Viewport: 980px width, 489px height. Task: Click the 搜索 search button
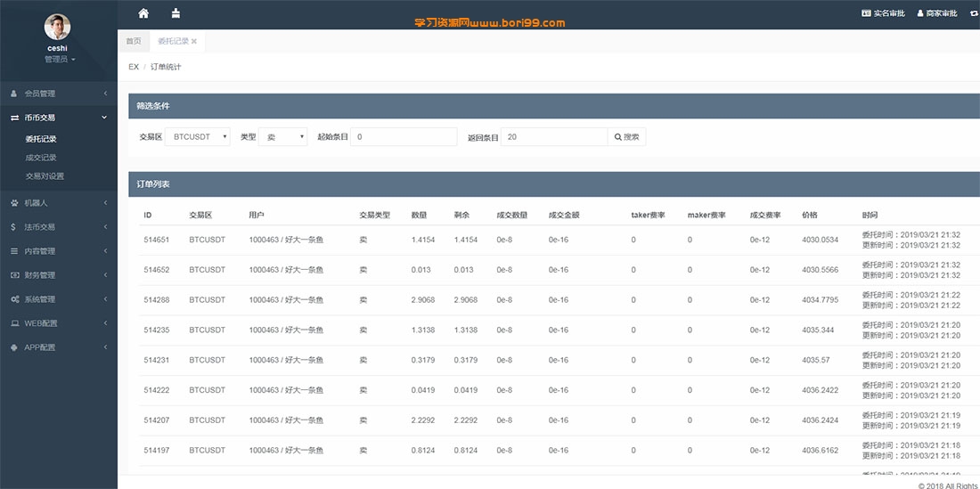pyautogui.click(x=627, y=137)
